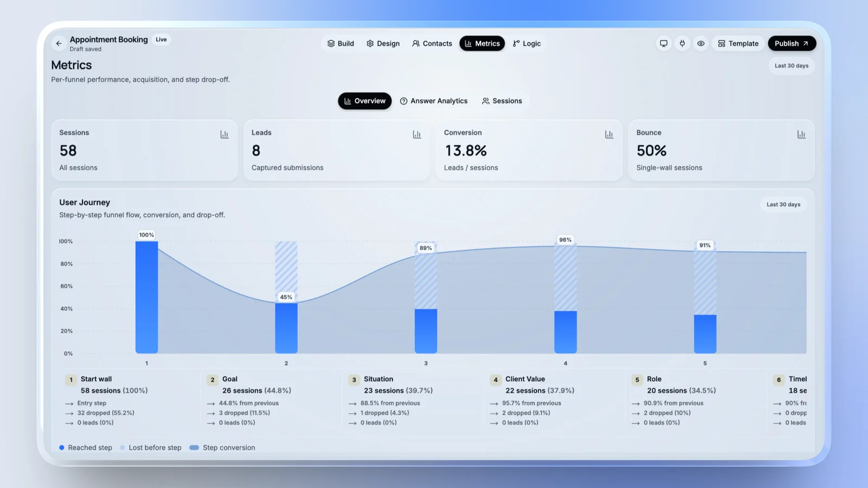Toggle the eye preview icon

point(701,43)
